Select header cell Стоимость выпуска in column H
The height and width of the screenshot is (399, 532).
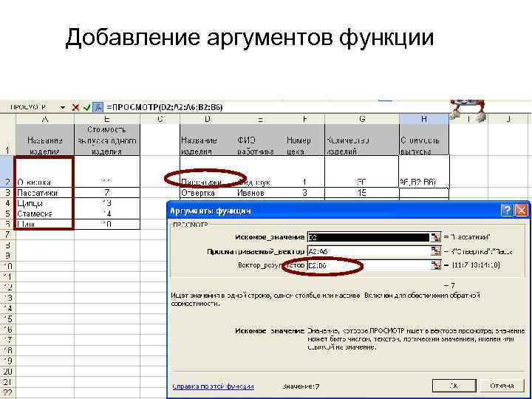pyautogui.click(x=424, y=140)
